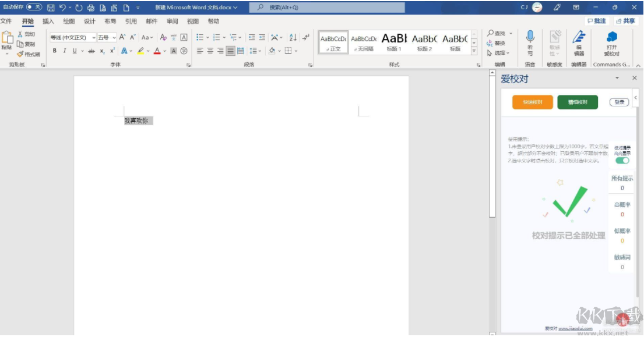Open the Change Case Aa dropdown
Screen dimensions: 644x337
click(x=147, y=37)
